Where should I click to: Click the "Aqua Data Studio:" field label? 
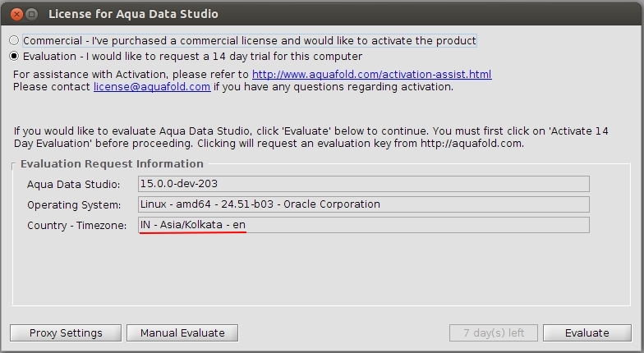[73, 184]
